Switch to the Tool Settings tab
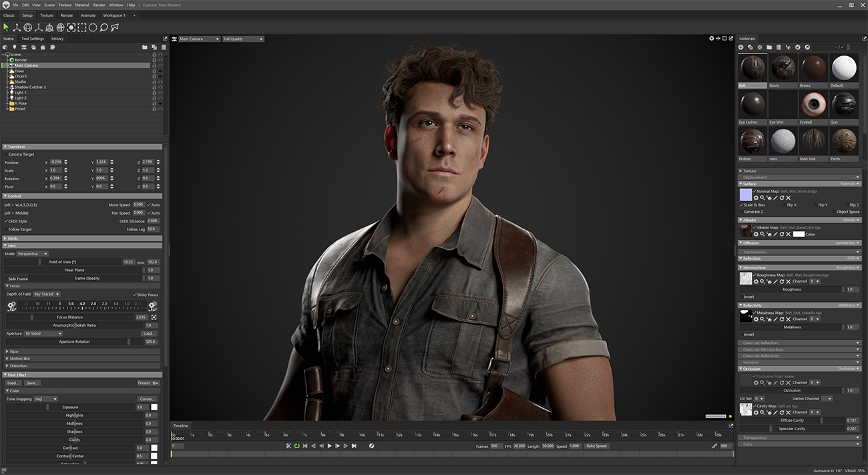Viewport: 868px width, 475px height. click(33, 39)
